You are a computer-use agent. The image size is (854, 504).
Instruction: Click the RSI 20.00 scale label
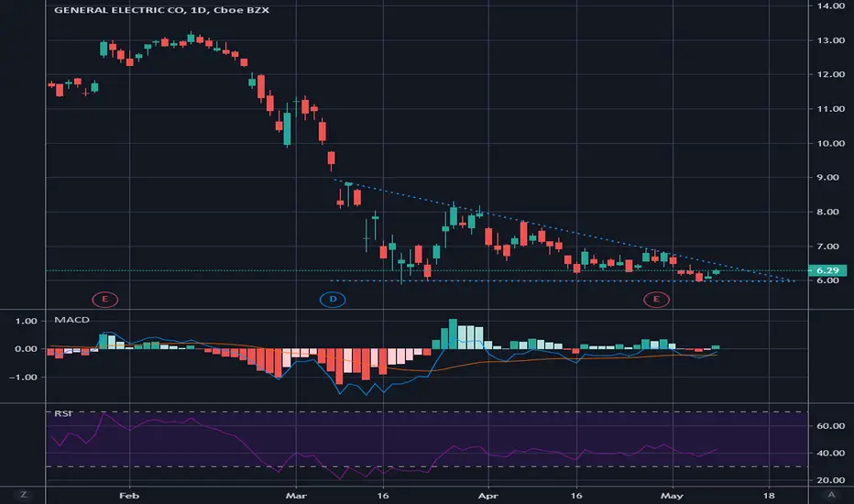tap(830, 480)
